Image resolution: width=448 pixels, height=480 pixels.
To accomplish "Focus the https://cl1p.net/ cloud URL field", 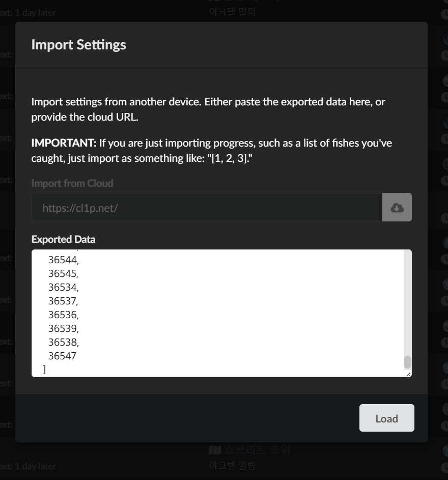I will 207,207.
